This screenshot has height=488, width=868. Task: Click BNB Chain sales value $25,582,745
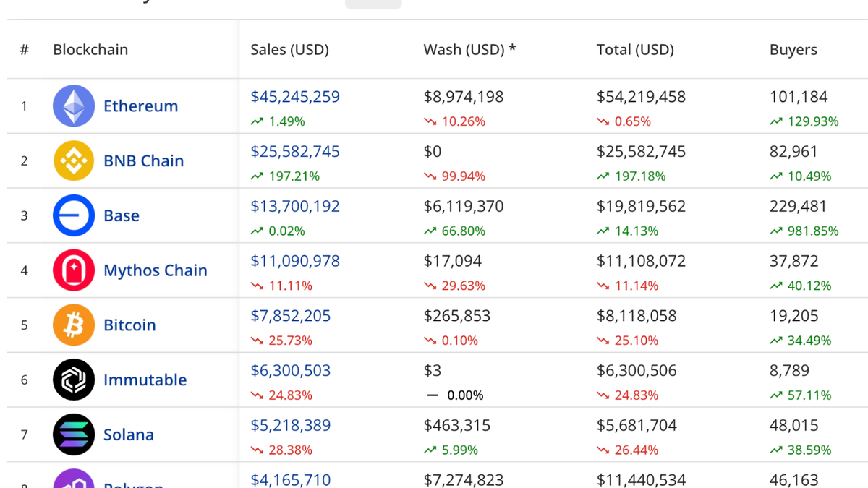click(x=295, y=152)
